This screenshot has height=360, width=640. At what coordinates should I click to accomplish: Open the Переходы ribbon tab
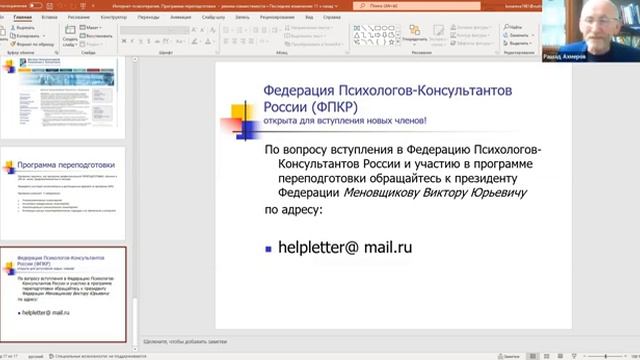[x=148, y=17]
